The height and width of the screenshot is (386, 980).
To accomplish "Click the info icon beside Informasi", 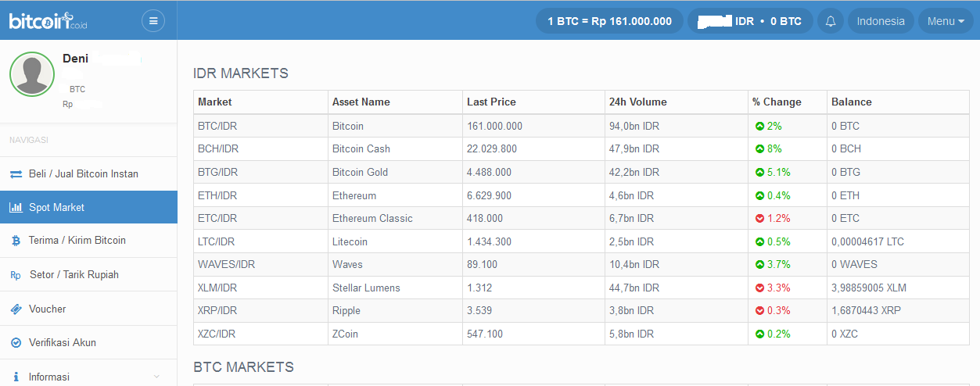I will tap(16, 377).
